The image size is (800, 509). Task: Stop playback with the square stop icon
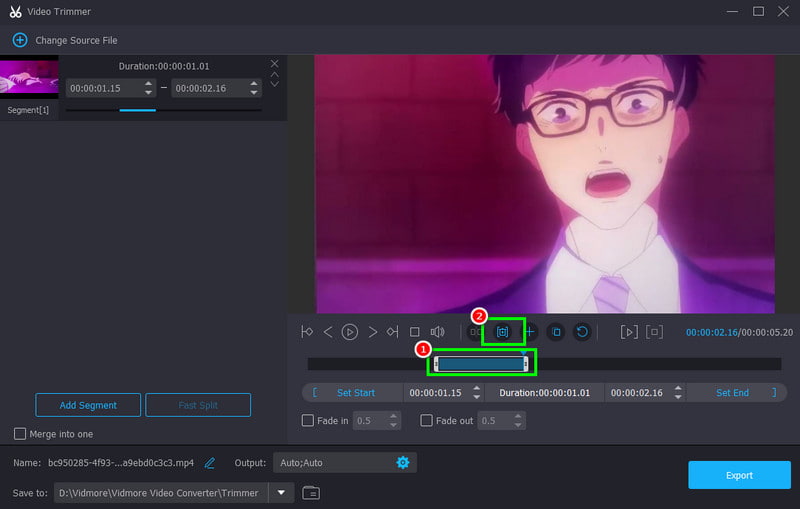click(x=414, y=332)
